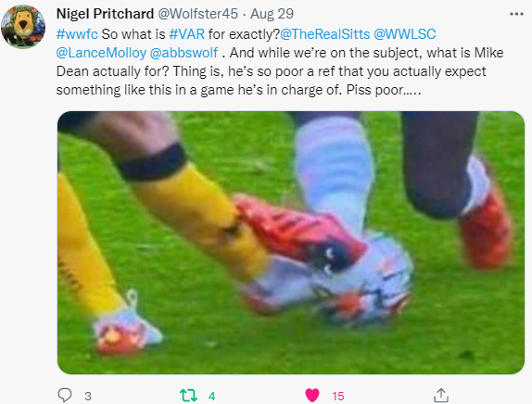Go to the @abbswolf mention

click(x=184, y=53)
